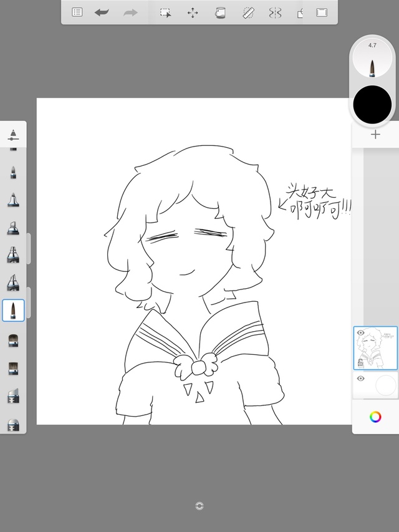Viewport: 399px width, 532px height.
Task: Select the currently highlighted ink brush
Action: tap(13, 310)
